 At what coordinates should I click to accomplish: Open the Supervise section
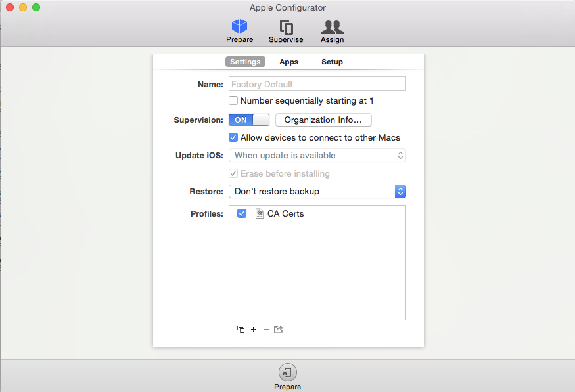coord(286,31)
